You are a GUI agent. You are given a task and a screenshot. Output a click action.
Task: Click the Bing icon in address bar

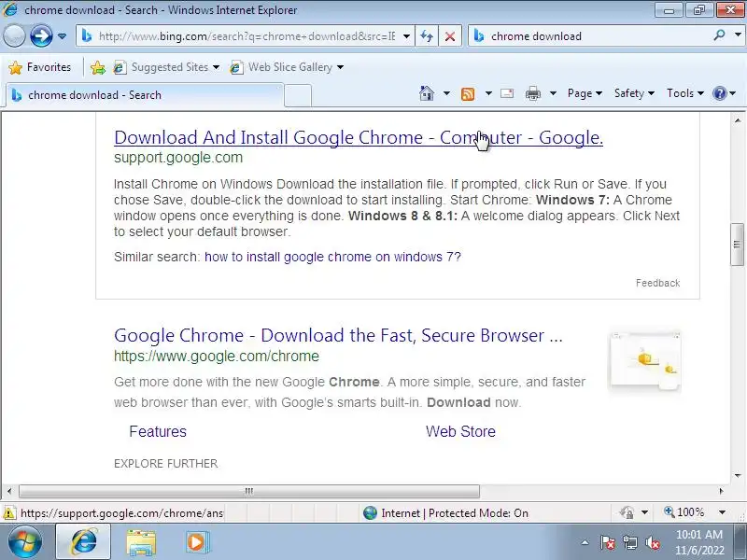click(86, 36)
